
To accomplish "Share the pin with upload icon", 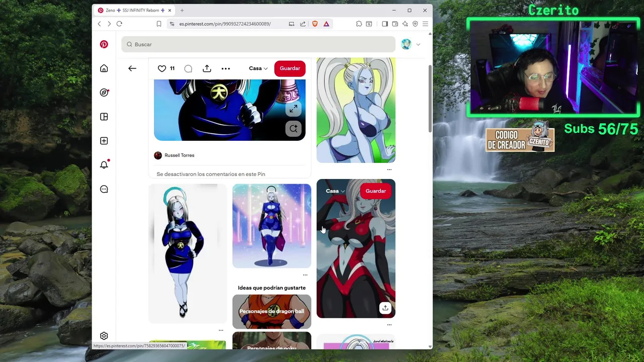I will [x=207, y=68].
